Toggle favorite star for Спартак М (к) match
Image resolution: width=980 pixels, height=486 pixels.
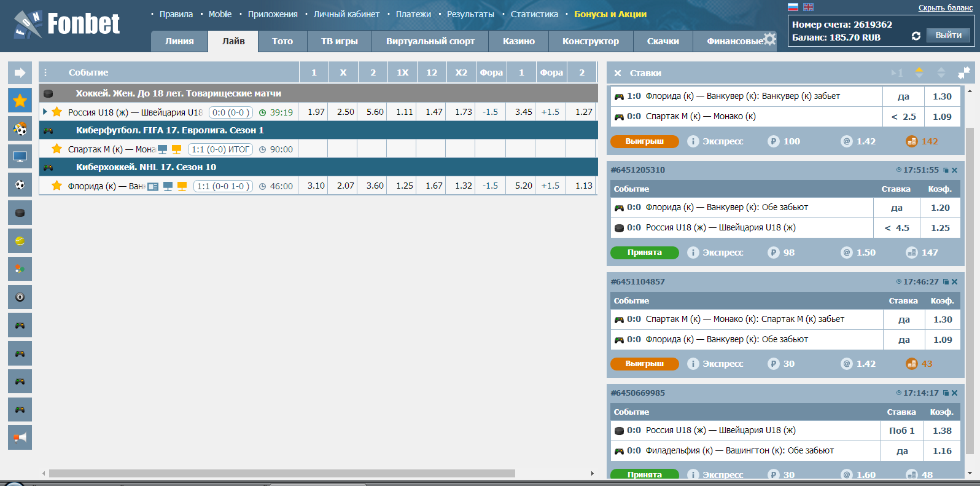coord(57,149)
